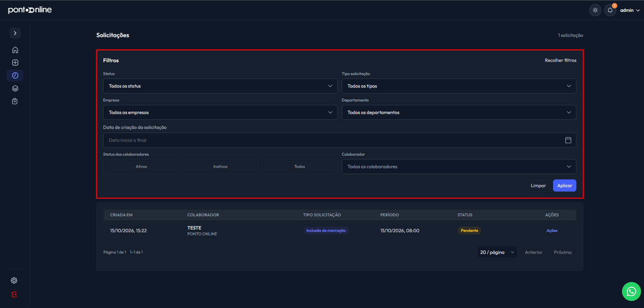
Task: Open the Todas as empresas dropdown
Action: tap(220, 112)
